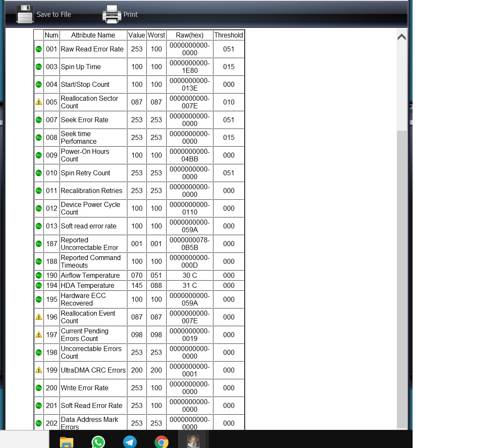This screenshot has height=448, width=486.
Task: Open Telegram from the taskbar
Action: point(130,442)
